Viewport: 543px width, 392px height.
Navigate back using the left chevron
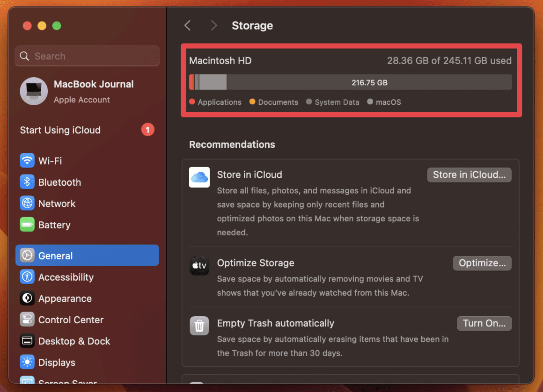(187, 25)
